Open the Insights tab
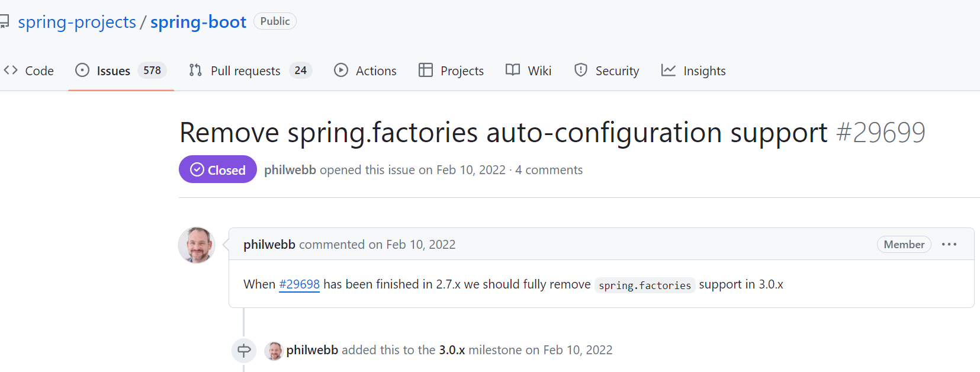The height and width of the screenshot is (372, 980). coord(704,71)
